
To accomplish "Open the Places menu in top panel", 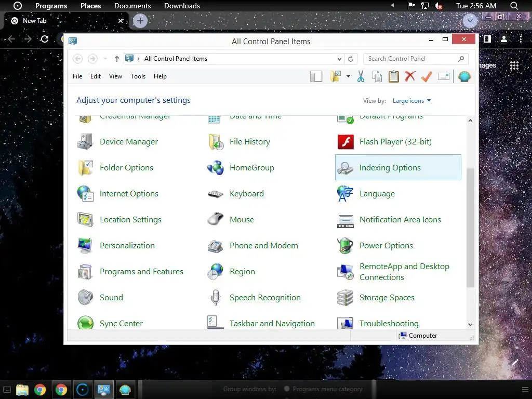I will (x=90, y=6).
